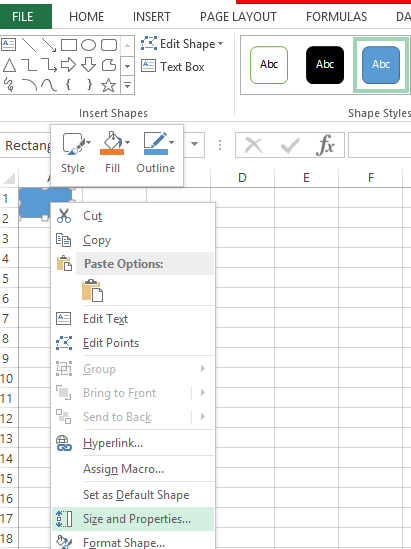Select the oval shape in Insert Shapes
This screenshot has width=411, height=549.
click(89, 45)
